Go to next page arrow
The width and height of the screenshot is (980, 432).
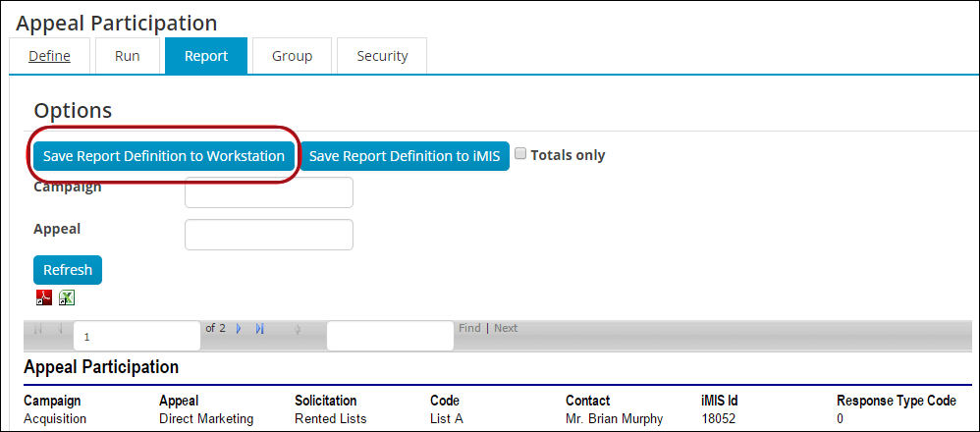(238, 328)
